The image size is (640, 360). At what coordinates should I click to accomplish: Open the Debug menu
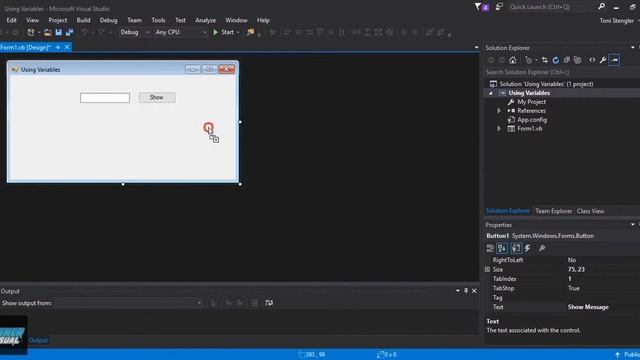108,20
